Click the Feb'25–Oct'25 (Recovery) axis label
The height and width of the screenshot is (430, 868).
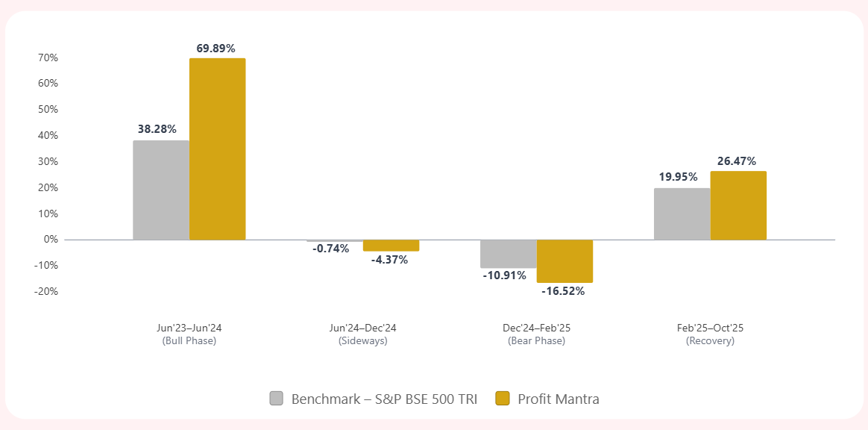click(710, 334)
